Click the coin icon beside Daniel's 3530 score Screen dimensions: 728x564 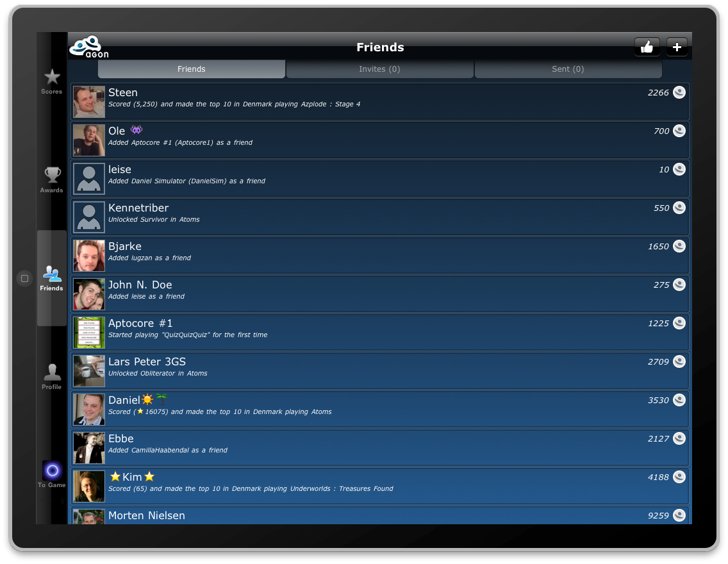pos(679,400)
